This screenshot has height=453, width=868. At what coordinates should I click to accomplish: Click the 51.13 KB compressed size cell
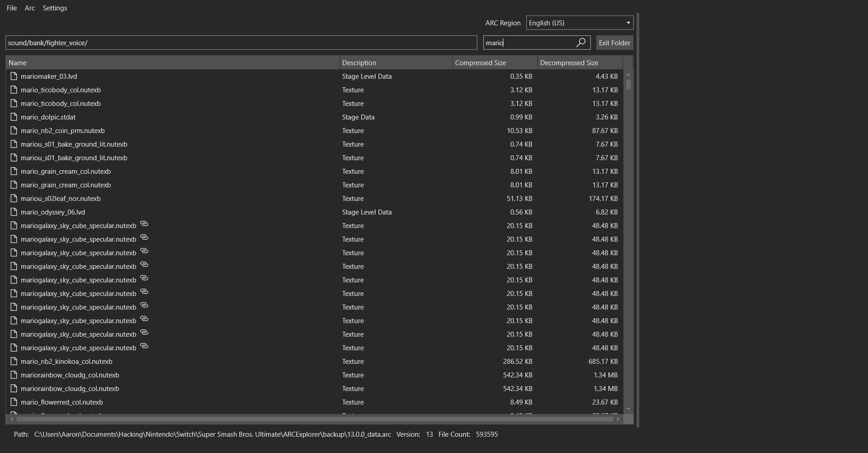[519, 199]
